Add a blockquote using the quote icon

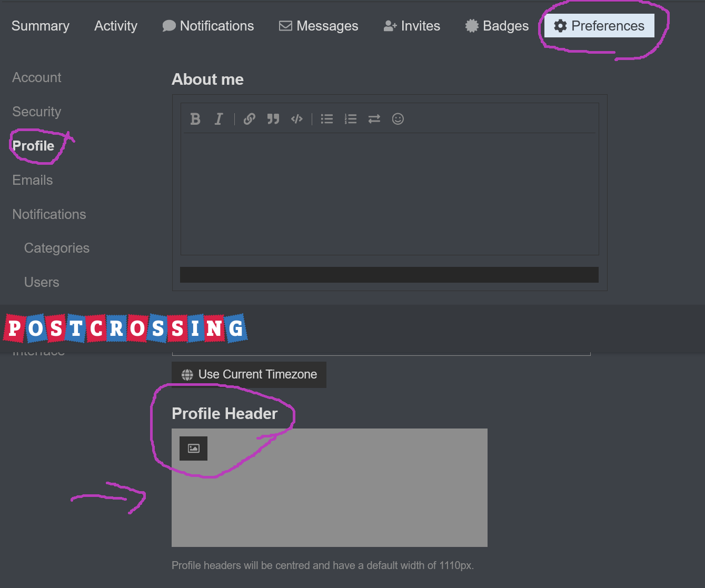point(273,119)
